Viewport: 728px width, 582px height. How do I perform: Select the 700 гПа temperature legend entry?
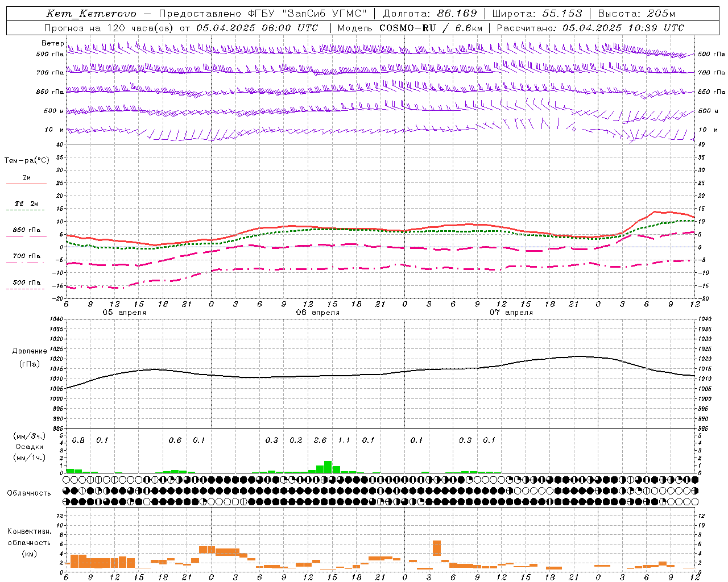pos(27,256)
